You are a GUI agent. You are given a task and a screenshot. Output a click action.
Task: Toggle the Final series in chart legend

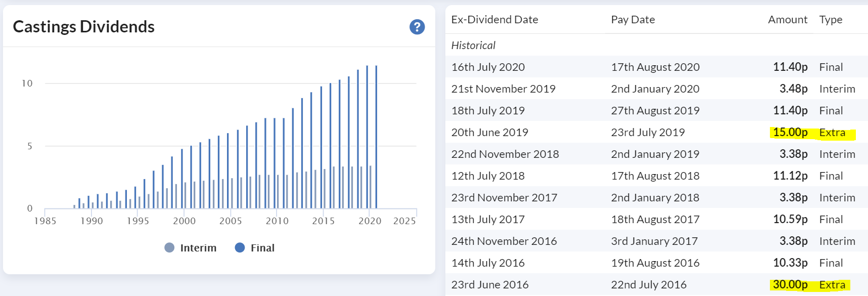pyautogui.click(x=255, y=248)
